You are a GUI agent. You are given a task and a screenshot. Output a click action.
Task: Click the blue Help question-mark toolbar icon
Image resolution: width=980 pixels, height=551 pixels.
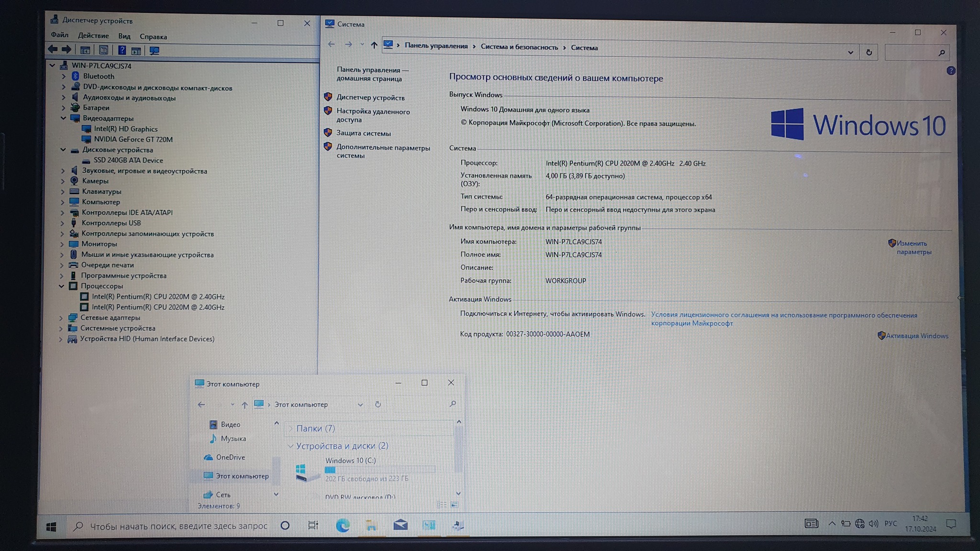[x=122, y=50]
